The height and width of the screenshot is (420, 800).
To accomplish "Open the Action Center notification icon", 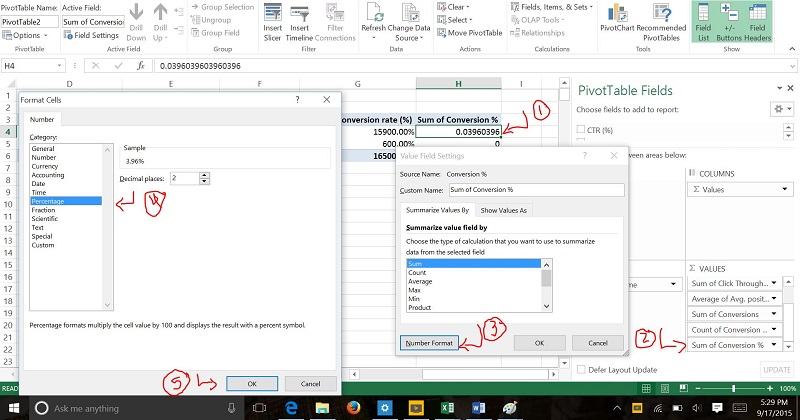I will (717, 408).
